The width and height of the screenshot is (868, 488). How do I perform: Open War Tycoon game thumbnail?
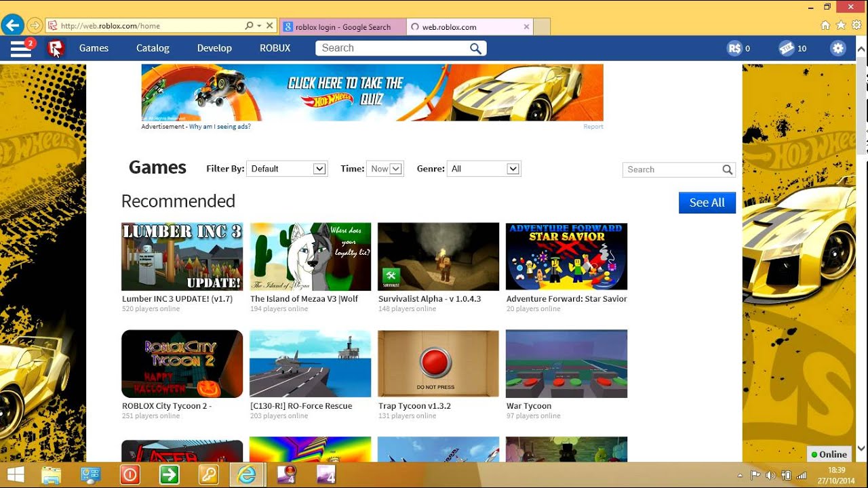click(x=566, y=364)
